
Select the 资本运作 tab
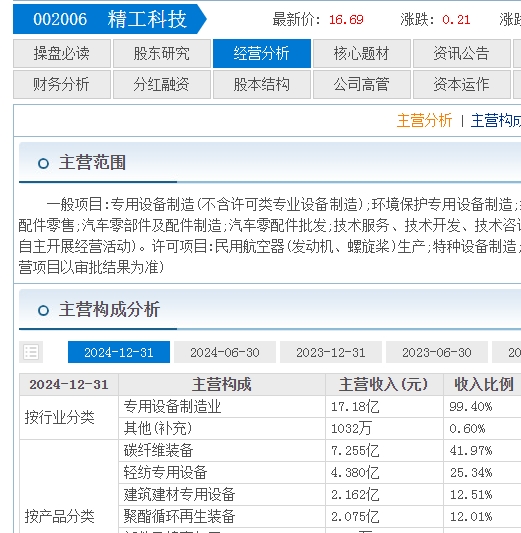462,84
